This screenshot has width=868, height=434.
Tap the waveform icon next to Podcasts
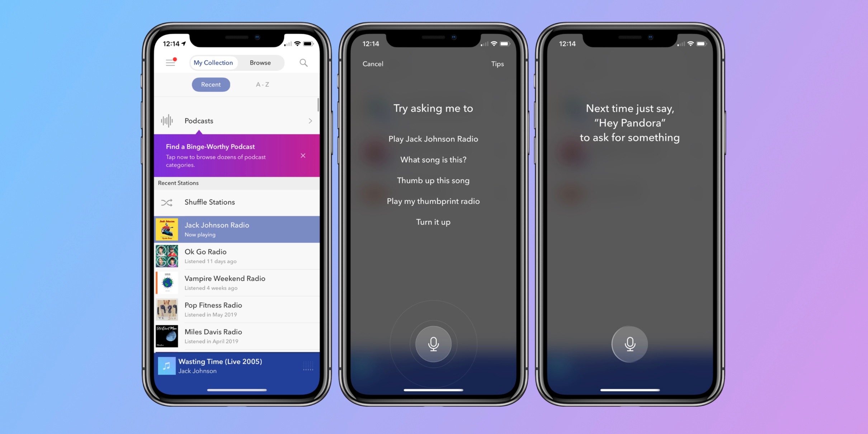click(167, 121)
